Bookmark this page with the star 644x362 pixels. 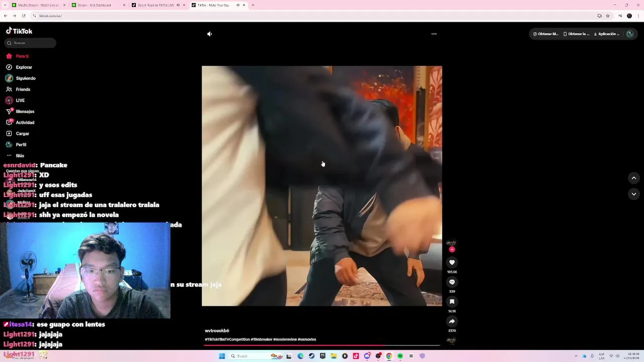(608, 16)
